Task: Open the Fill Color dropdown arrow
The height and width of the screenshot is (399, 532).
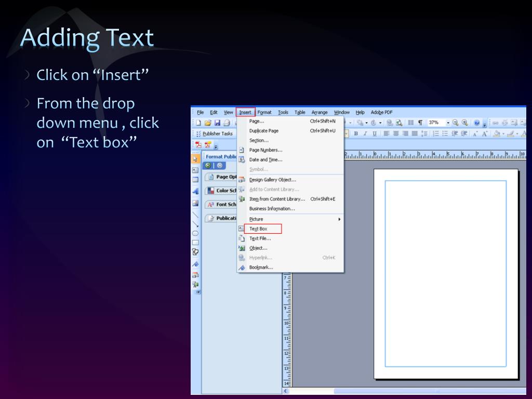Action: pos(503,134)
